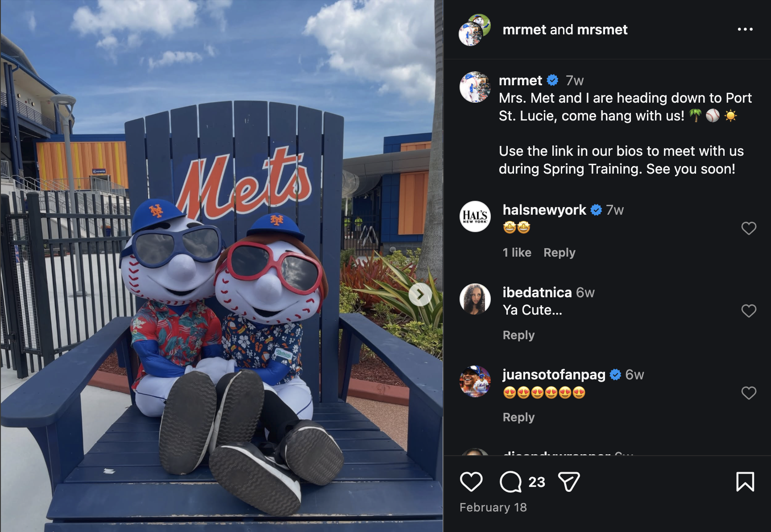
Task: Open the February 18 post date link
Action: click(x=493, y=507)
